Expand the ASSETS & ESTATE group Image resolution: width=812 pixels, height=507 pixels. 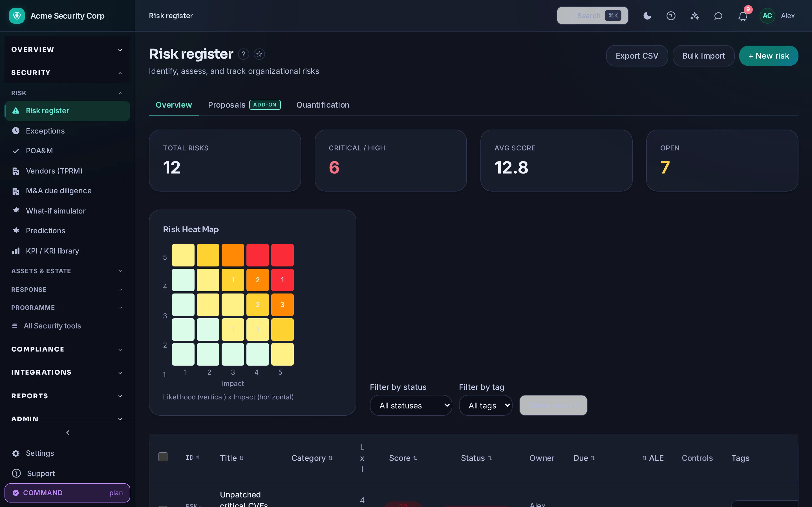coord(67,271)
